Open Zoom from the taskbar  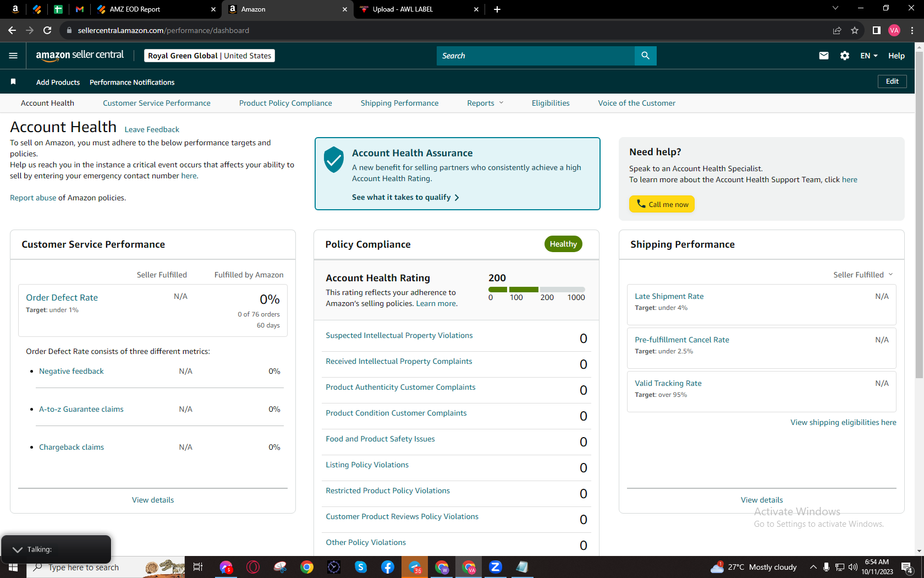click(x=496, y=567)
